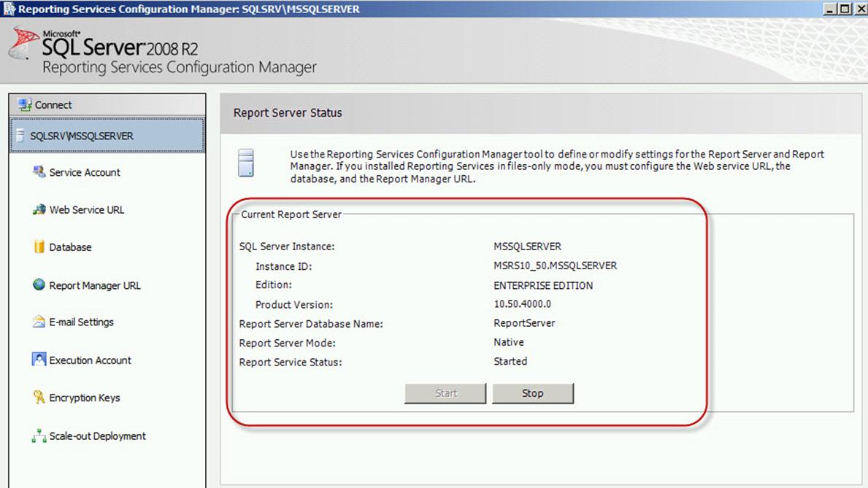Click the Native report server mode value
Image resolution: width=868 pixels, height=488 pixels.
tap(509, 342)
